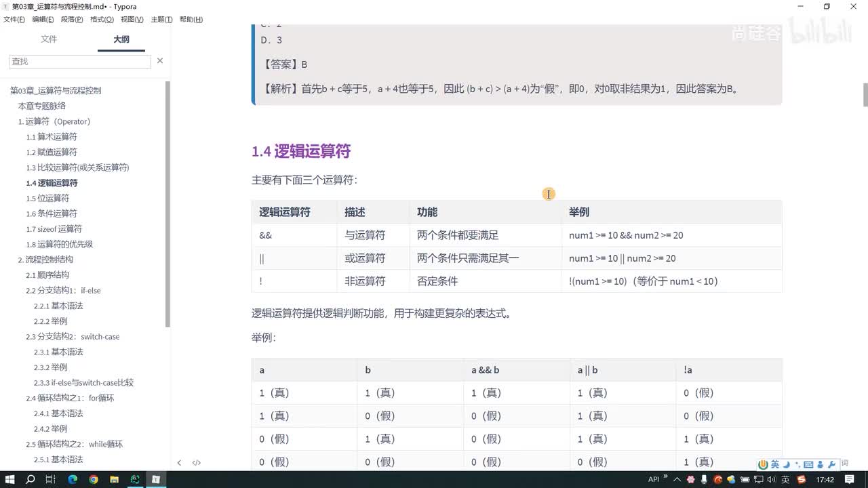
Task: Select 1.4 逻辑运算符 outline entry
Action: tap(52, 183)
